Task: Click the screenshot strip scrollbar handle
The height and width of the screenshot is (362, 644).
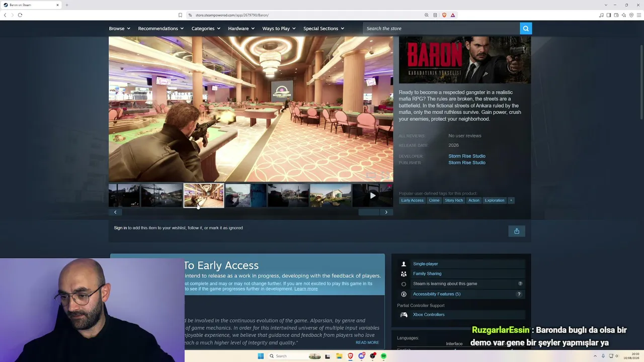Action: coord(369,212)
